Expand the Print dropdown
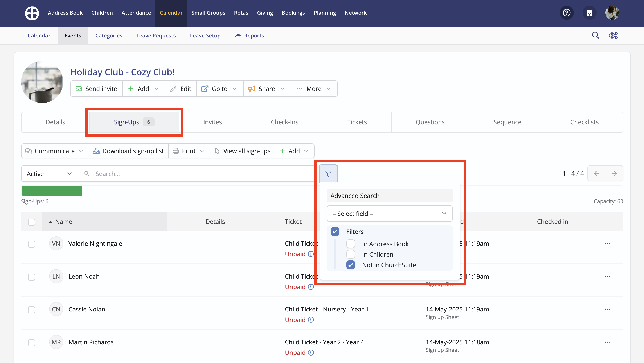This screenshot has height=363, width=644. click(189, 151)
